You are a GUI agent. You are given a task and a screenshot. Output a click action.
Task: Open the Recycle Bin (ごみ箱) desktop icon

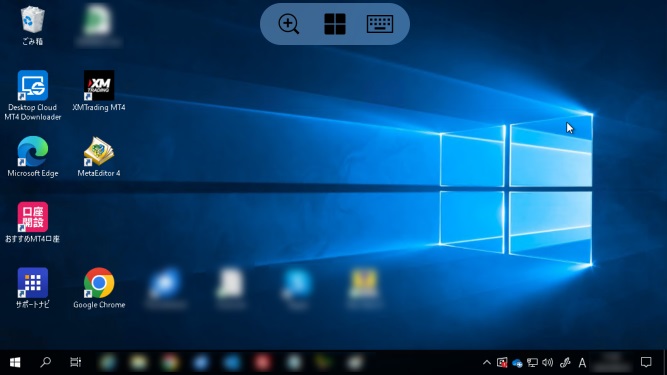click(32, 26)
